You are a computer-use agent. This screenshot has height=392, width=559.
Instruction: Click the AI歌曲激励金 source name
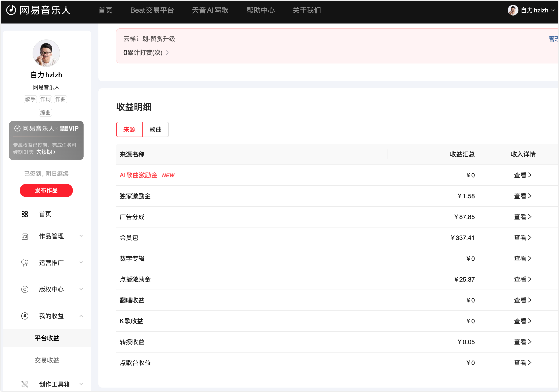coord(138,175)
